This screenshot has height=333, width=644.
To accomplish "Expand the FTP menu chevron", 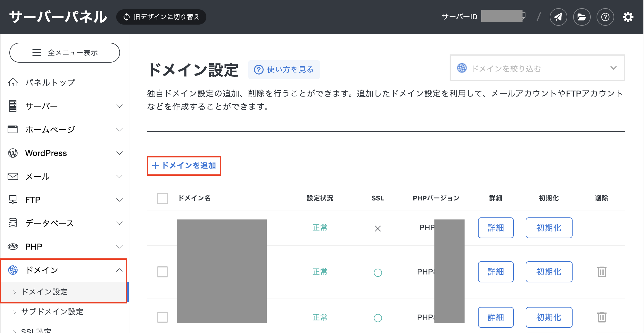I will (119, 200).
